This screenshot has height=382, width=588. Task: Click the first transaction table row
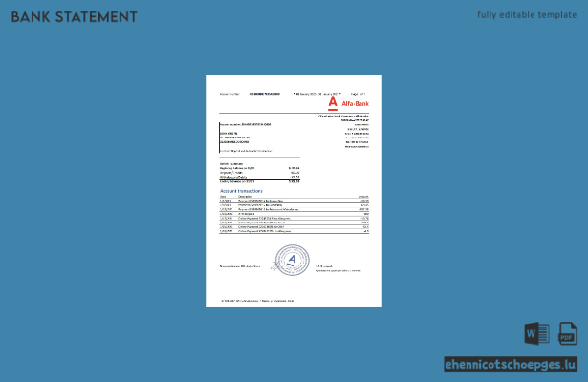pos(294,201)
